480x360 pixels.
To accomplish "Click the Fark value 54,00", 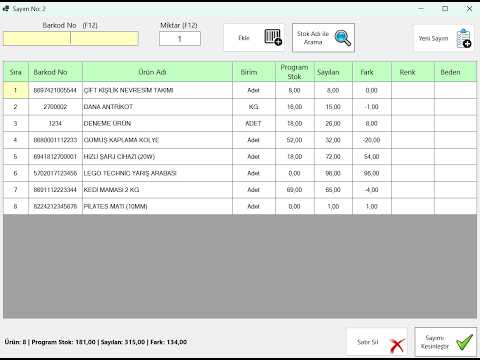I will [x=372, y=157].
